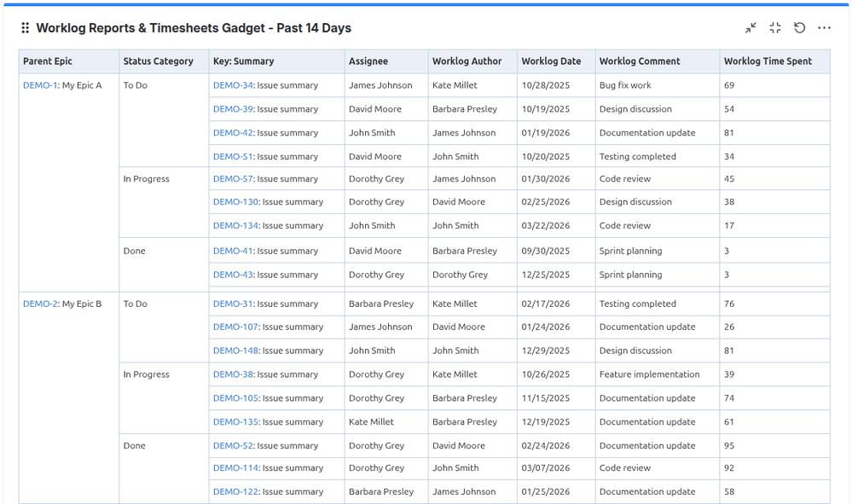
Task: Open issue DEMO-134
Action: 236,225
